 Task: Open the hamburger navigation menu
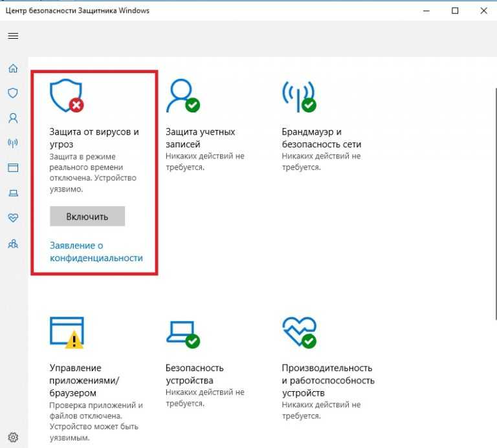click(13, 36)
